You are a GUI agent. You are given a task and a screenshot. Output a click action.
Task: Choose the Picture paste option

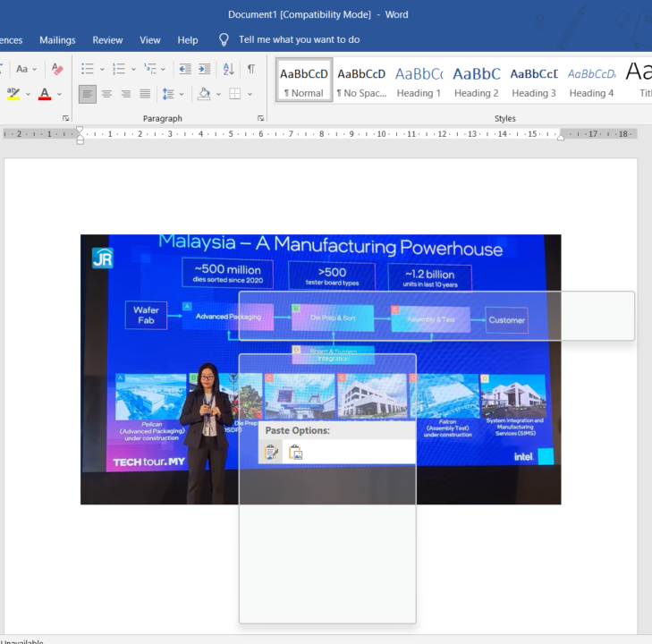(x=296, y=453)
